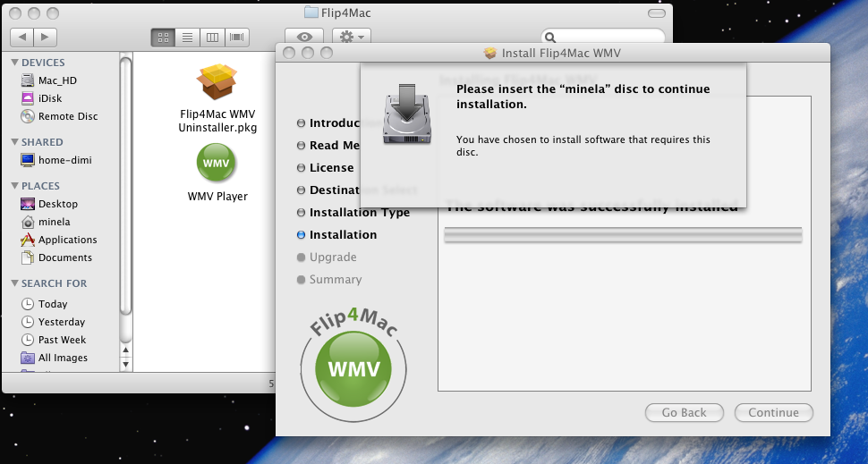The width and height of the screenshot is (868, 464).
Task: Open All Images smart search
Action: click(63, 358)
